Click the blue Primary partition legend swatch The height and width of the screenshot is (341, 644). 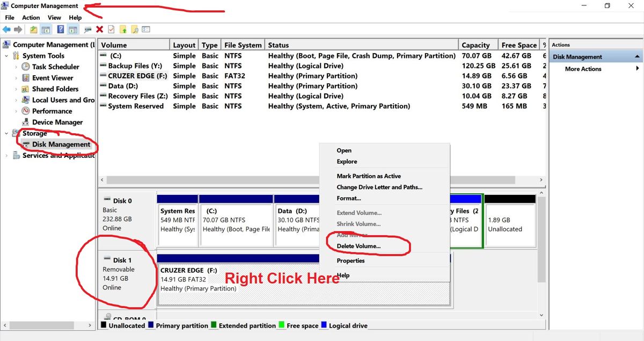point(151,325)
